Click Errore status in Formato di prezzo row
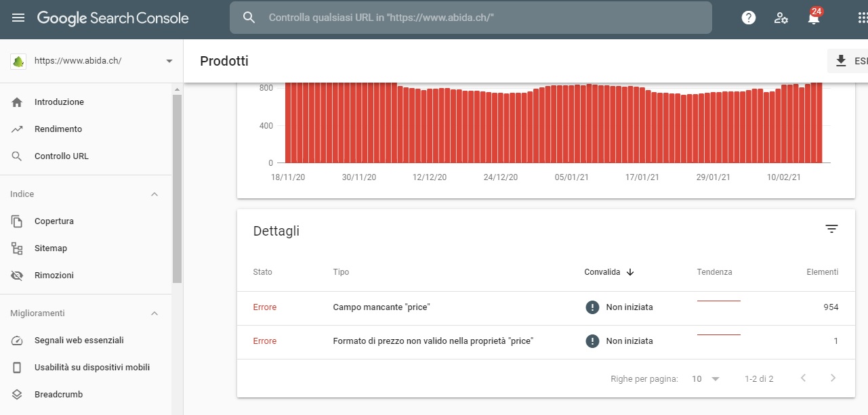Screen dimensions: 868x415 (265, 341)
